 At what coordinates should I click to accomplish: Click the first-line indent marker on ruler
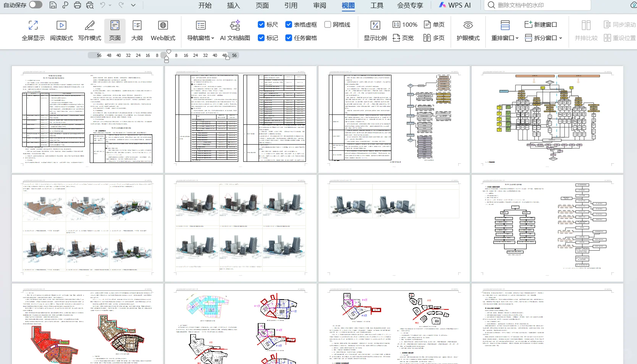pos(169,52)
